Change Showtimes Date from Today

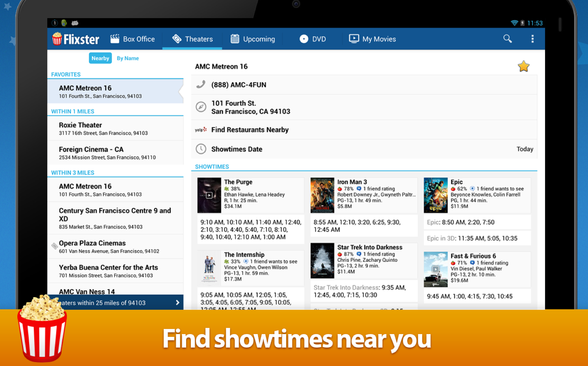(x=364, y=149)
